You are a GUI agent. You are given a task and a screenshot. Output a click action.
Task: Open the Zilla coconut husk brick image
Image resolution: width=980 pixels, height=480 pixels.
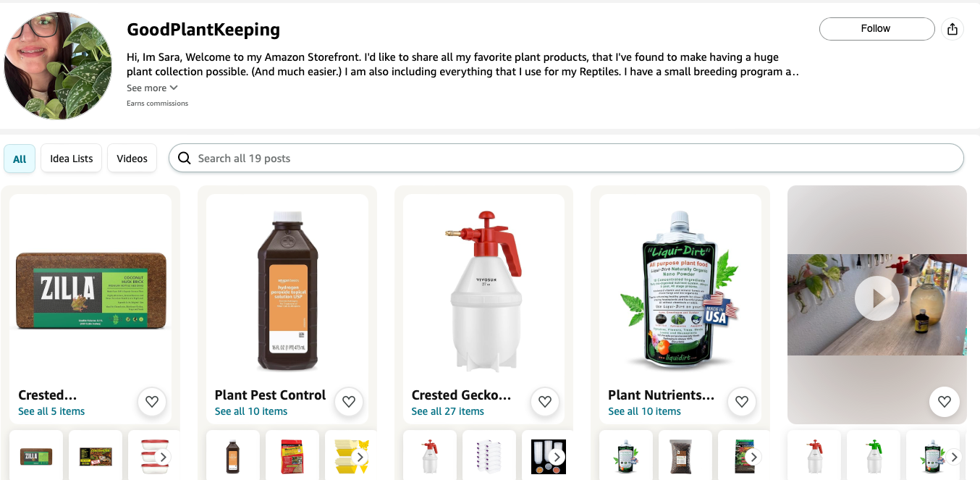coord(90,291)
